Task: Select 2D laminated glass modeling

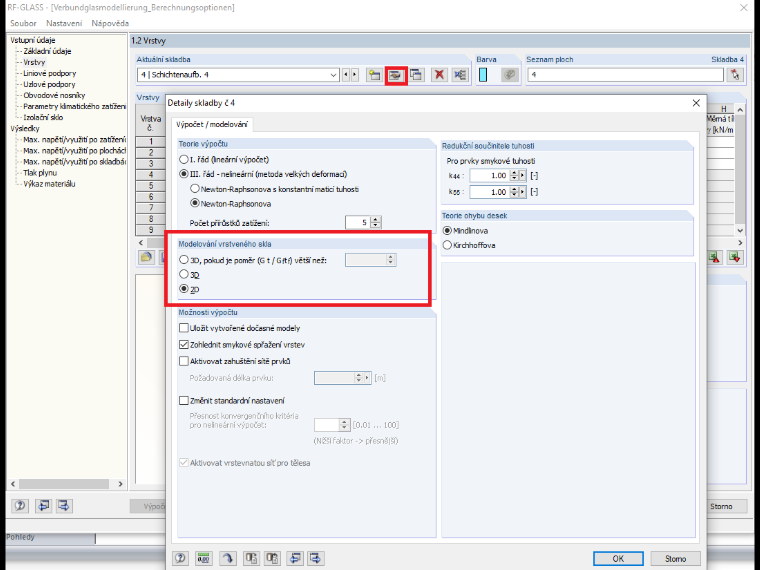Action: tap(184, 289)
